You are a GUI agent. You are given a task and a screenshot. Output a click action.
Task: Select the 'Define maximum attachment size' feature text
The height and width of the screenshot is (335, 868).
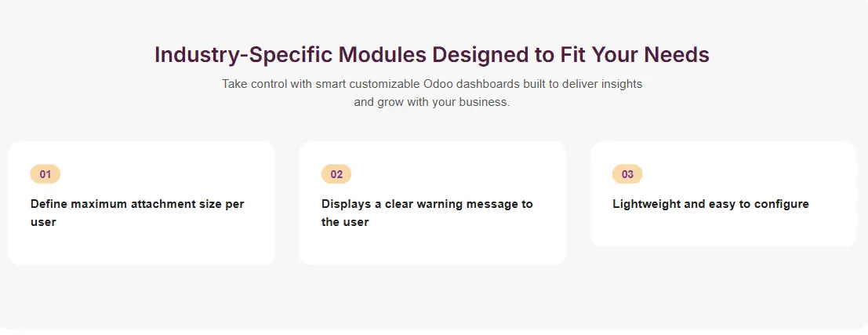point(137,204)
